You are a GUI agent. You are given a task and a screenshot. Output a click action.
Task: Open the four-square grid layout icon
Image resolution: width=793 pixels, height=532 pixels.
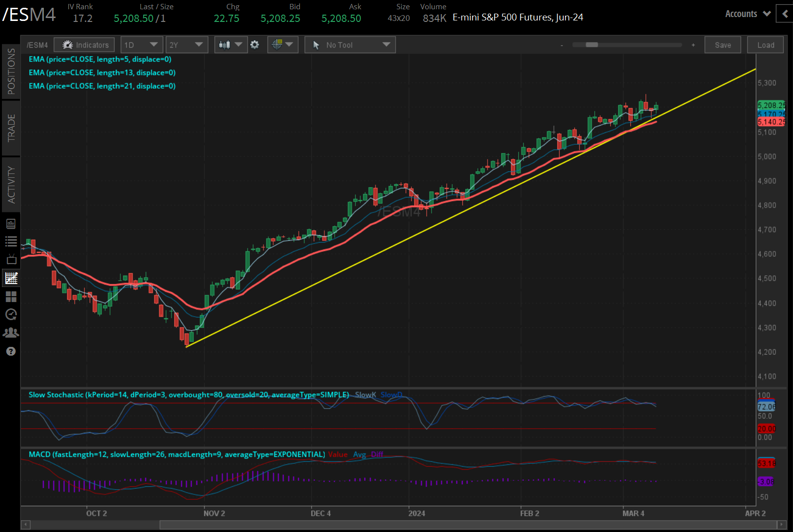tap(11, 296)
